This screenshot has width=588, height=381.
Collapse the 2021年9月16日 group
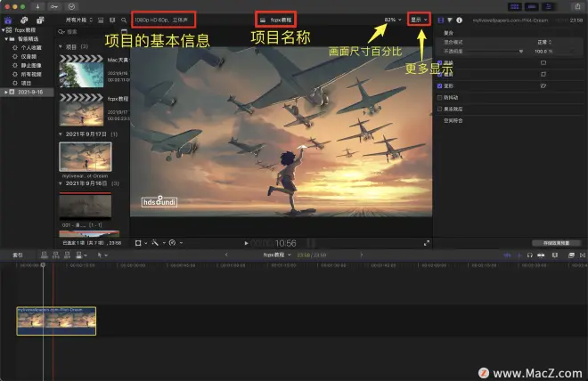click(61, 183)
